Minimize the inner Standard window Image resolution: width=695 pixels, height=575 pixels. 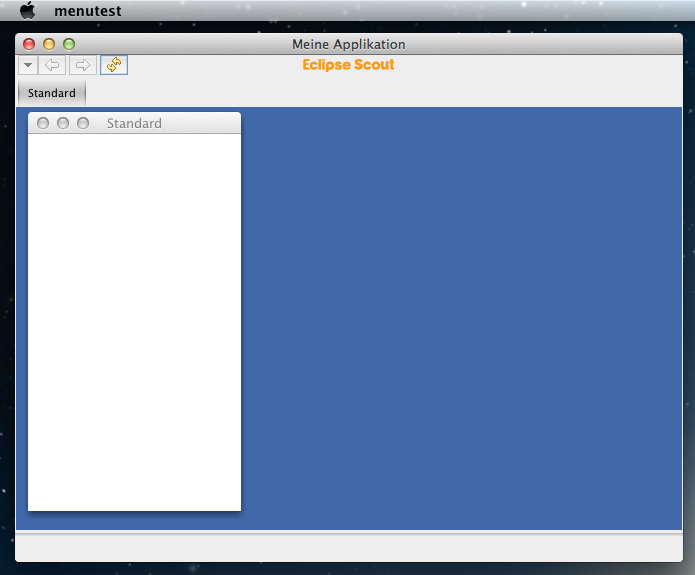point(63,123)
